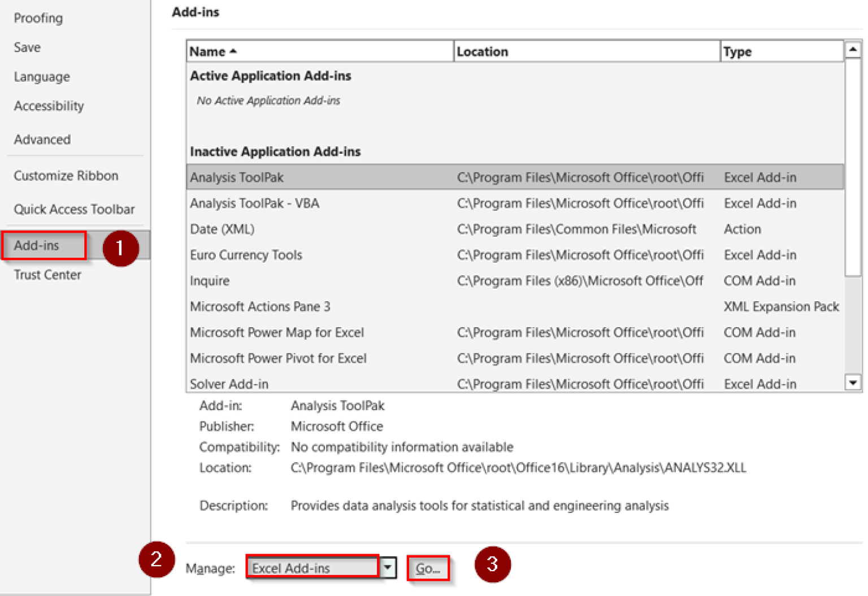
Task: Switch to the Customize Ribbon page
Action: (x=66, y=176)
